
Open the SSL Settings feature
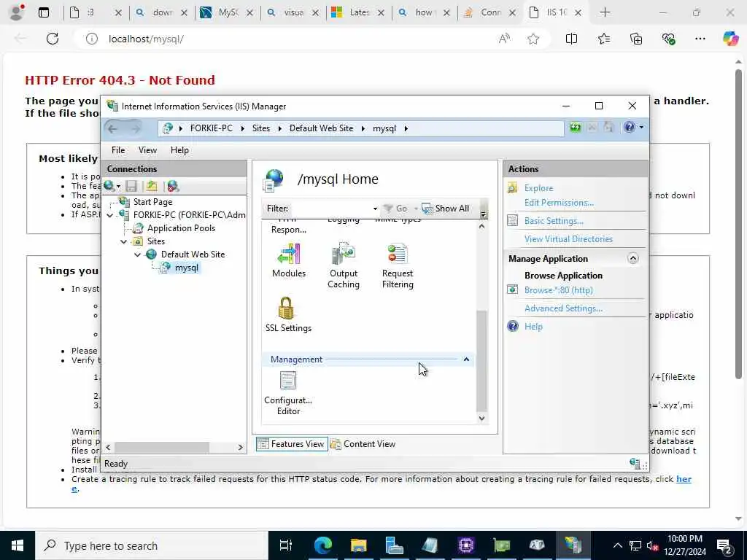(x=288, y=314)
